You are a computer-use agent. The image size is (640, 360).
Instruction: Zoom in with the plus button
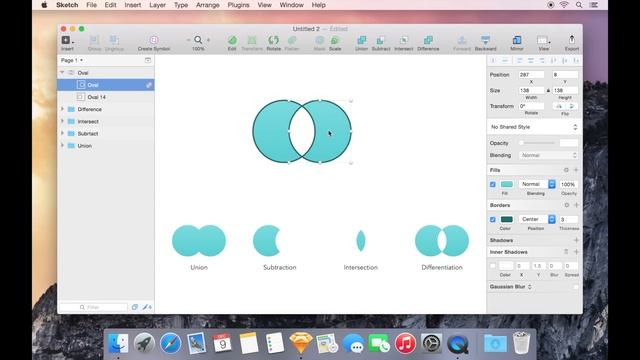coord(208,40)
